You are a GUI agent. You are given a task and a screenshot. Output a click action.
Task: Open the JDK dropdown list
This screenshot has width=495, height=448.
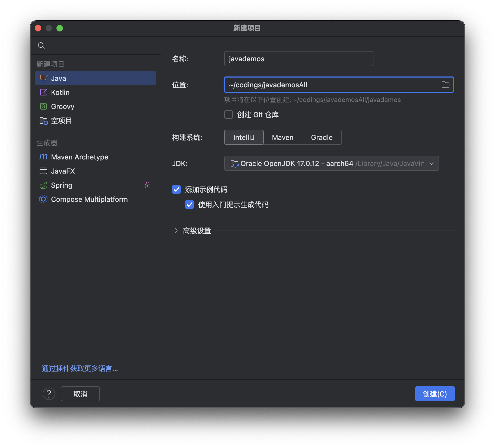[431, 164]
